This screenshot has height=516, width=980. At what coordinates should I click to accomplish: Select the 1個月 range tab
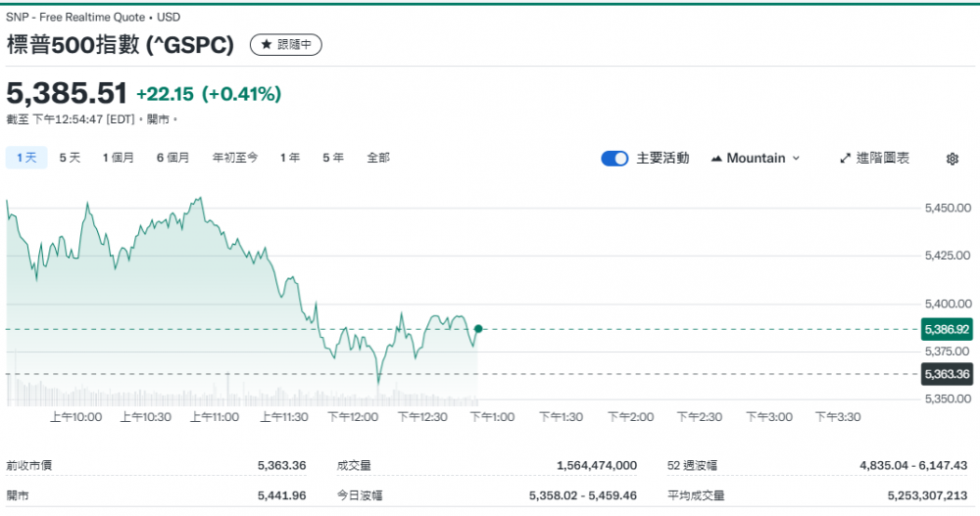point(118,158)
